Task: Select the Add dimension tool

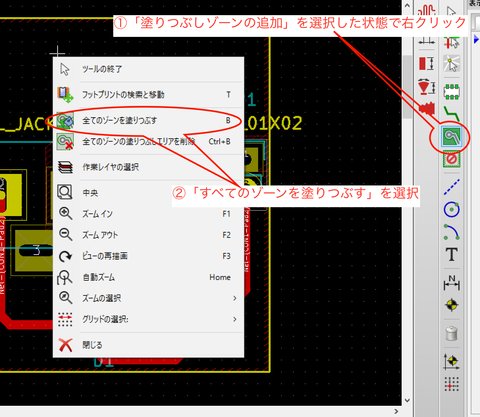Action: (452, 283)
